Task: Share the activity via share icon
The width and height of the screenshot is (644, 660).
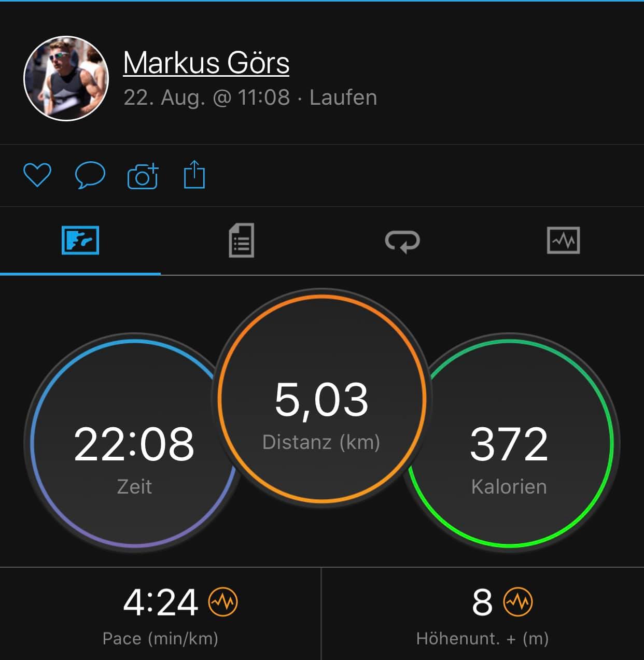Action: pyautogui.click(x=194, y=175)
